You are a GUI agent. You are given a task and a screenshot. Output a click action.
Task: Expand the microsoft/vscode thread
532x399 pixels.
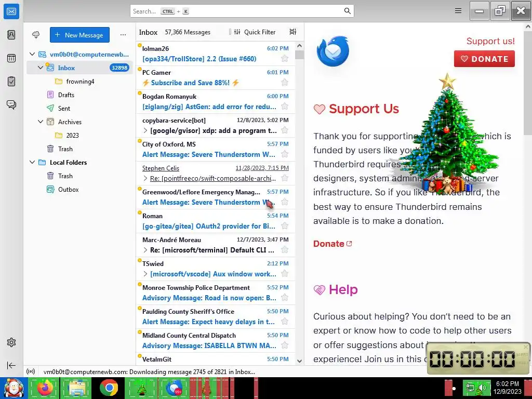(x=145, y=273)
